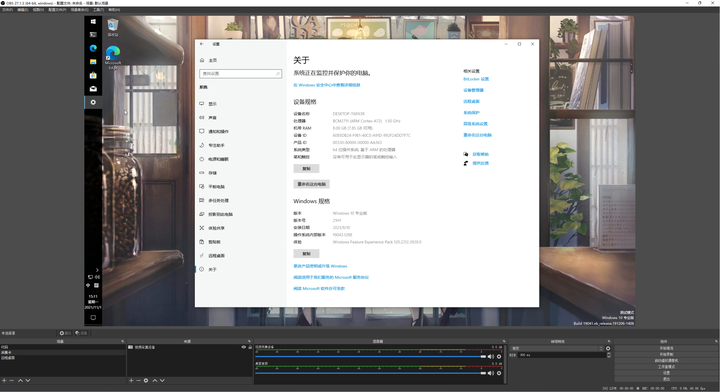Open audio settings gear for first mixer track
720x392 pixels.
tap(499, 357)
